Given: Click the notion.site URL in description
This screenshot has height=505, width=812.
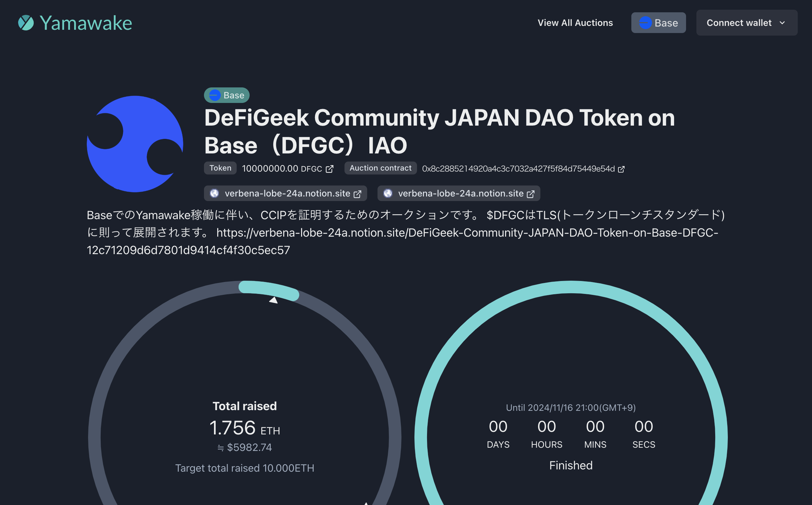Looking at the screenshot, I should pos(402,241).
